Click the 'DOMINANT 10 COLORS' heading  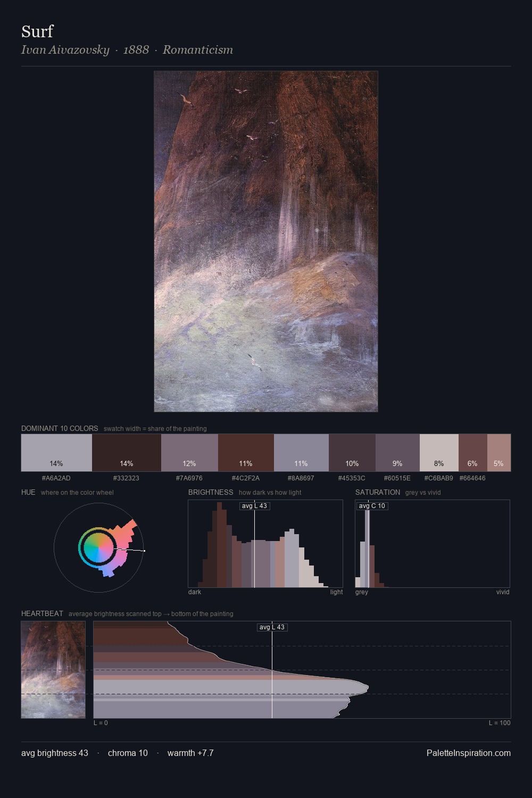(x=60, y=428)
